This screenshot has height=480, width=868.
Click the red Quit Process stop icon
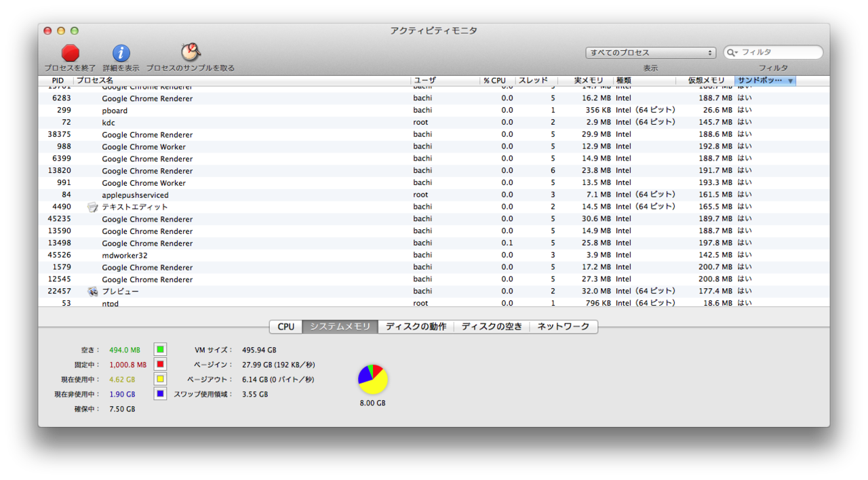pyautogui.click(x=71, y=53)
